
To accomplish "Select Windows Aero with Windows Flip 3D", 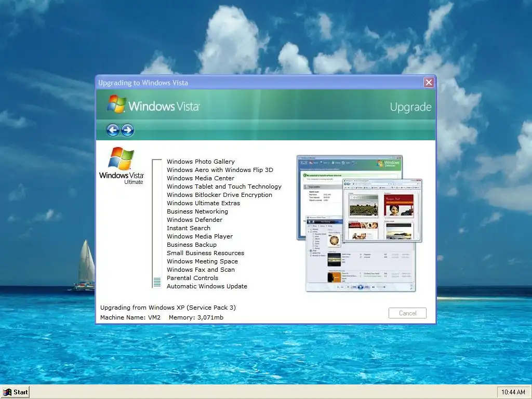I will click(220, 170).
